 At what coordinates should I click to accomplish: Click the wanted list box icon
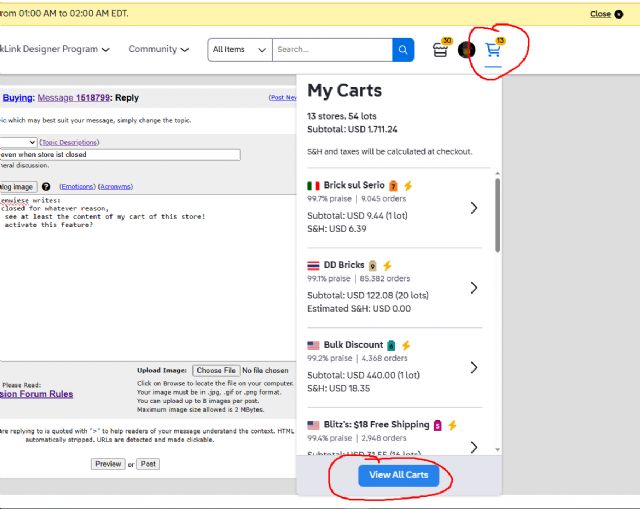tap(440, 50)
